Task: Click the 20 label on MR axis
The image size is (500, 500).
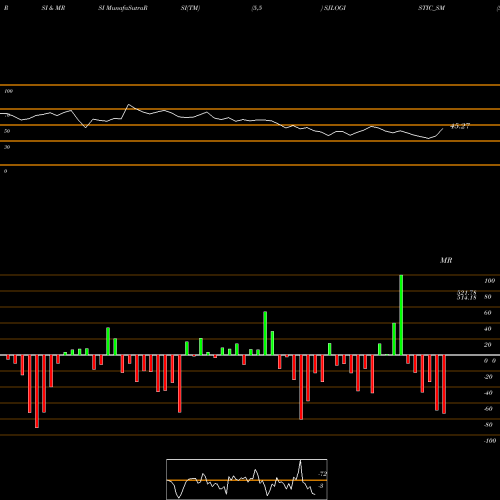Action: pos(487,345)
